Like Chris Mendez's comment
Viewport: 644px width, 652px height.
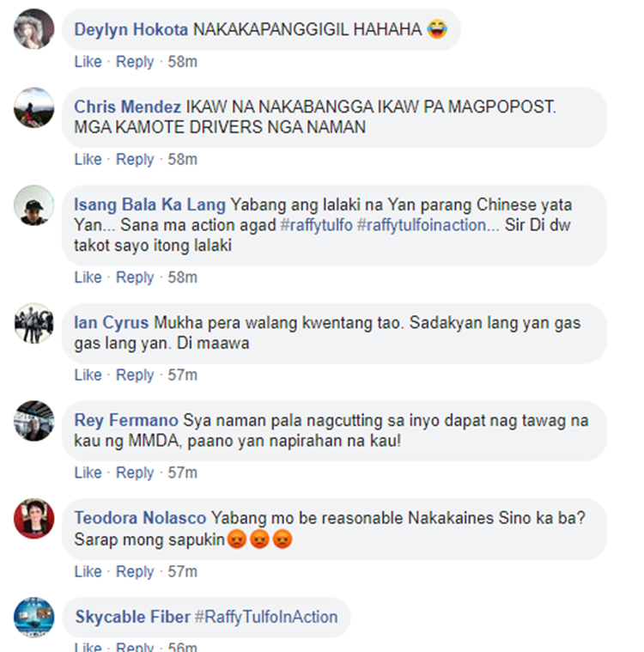(88, 159)
